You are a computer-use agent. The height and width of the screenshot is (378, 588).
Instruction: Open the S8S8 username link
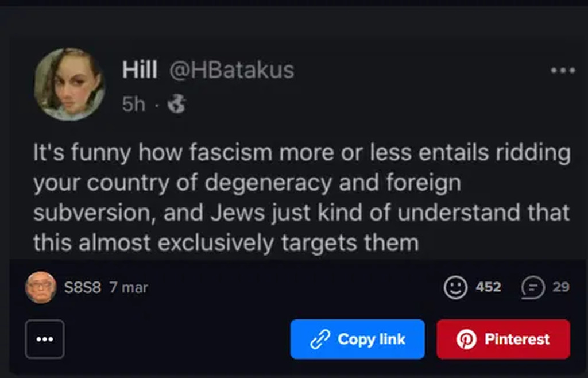[83, 287]
